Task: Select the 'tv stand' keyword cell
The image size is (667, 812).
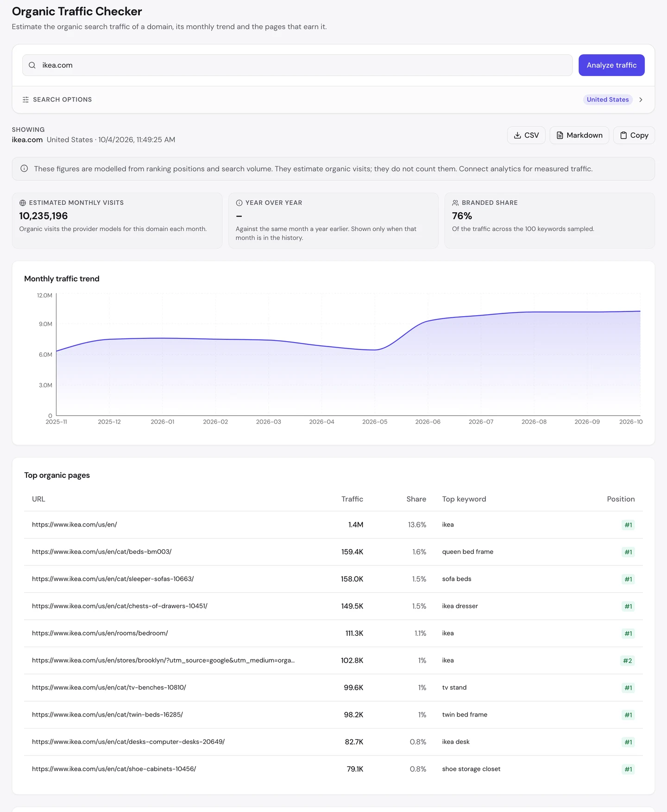Action: point(454,688)
